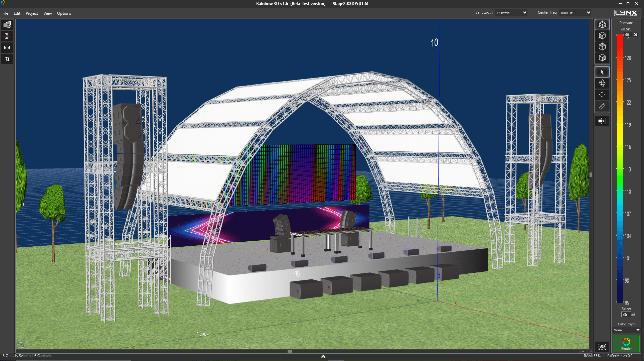
Task: Activate the rotate/orbit view tool
Action: point(602,83)
